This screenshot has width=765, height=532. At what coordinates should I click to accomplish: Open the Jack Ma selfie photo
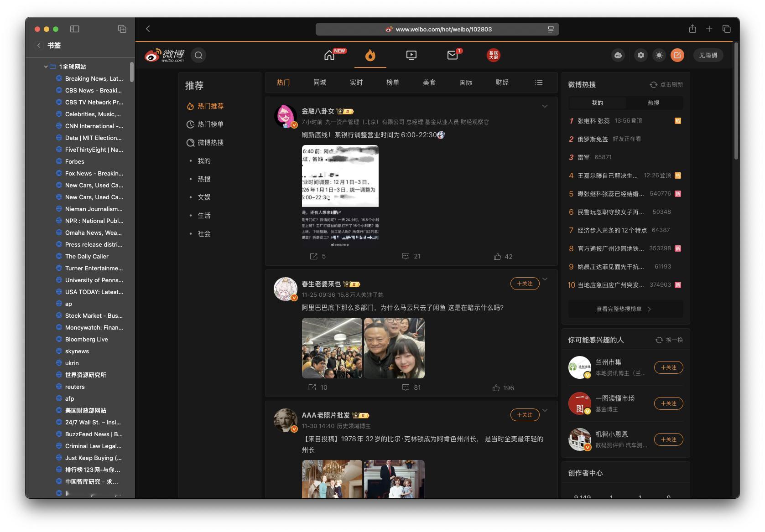394,348
